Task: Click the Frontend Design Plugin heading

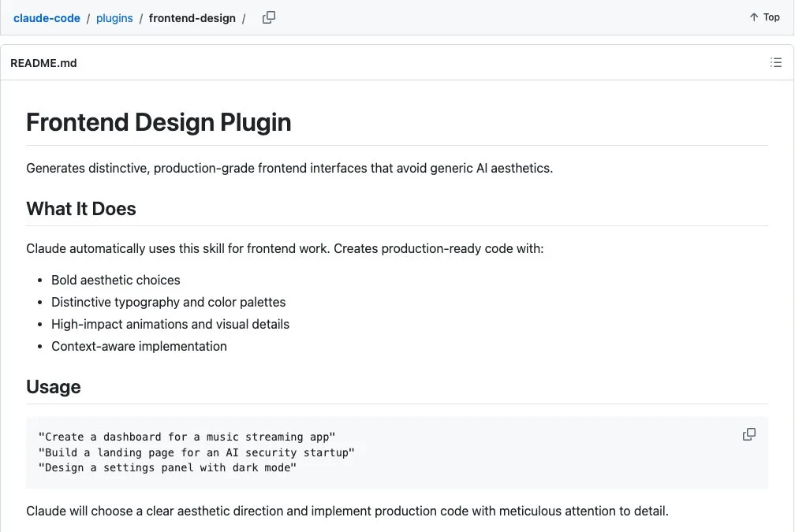Action: click(159, 123)
